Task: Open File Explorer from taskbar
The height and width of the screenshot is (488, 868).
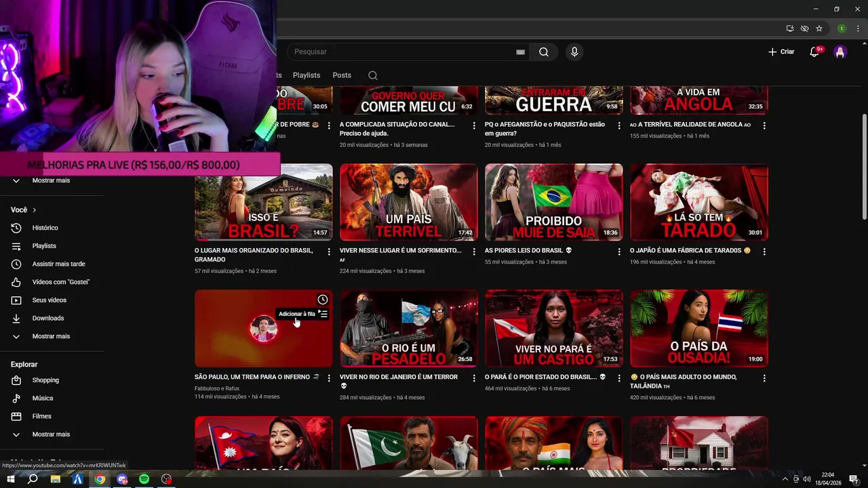Action: 56,479
